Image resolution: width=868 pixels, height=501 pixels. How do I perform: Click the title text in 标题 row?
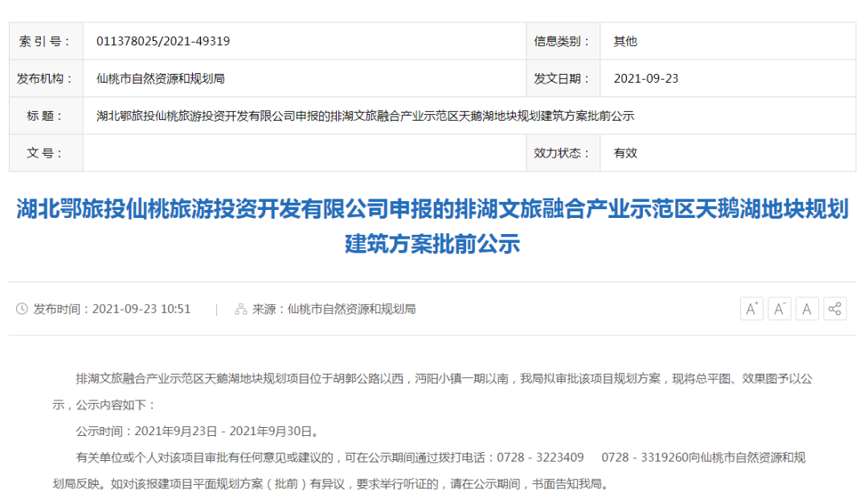[365, 116]
